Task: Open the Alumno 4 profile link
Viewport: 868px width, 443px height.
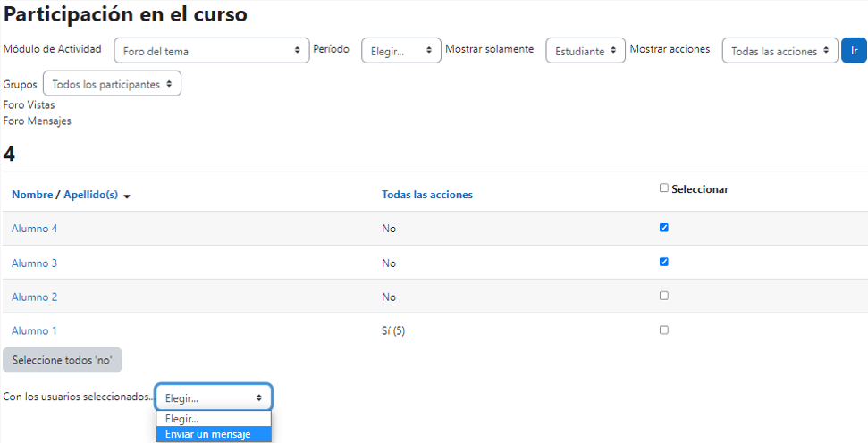Action: 34,229
